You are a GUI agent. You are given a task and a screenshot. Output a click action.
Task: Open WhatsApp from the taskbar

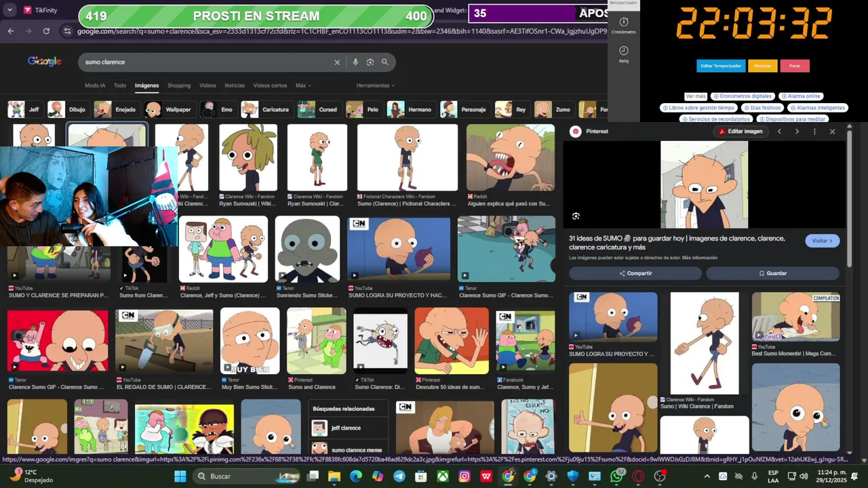pos(616,476)
